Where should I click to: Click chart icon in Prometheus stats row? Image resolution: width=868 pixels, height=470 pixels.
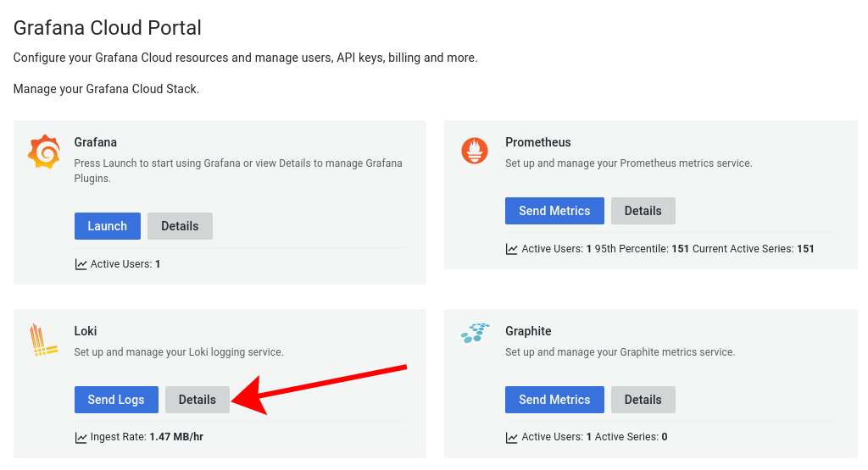click(x=512, y=249)
